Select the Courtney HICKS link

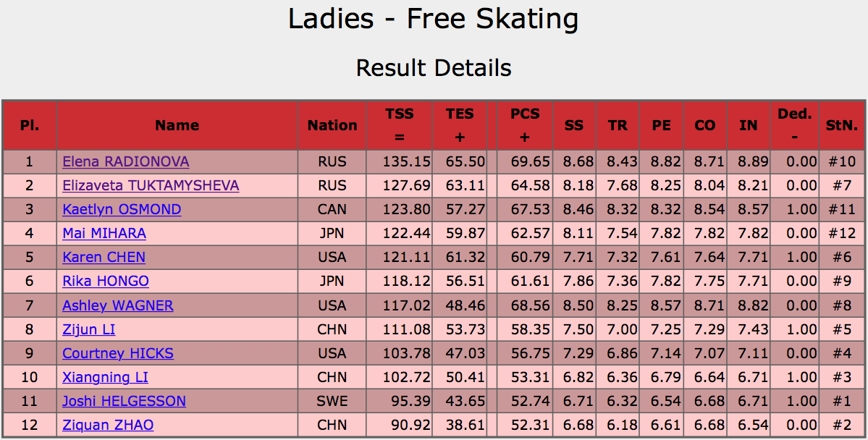(x=118, y=353)
